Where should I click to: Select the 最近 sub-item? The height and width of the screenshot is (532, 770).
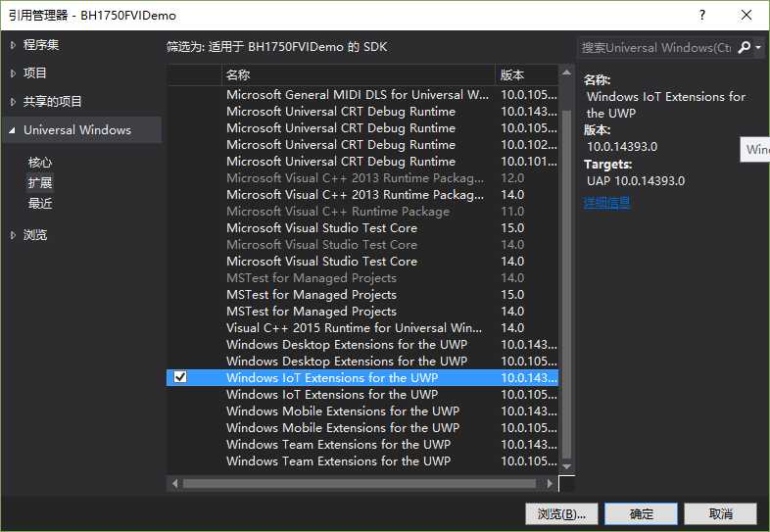pyautogui.click(x=40, y=204)
